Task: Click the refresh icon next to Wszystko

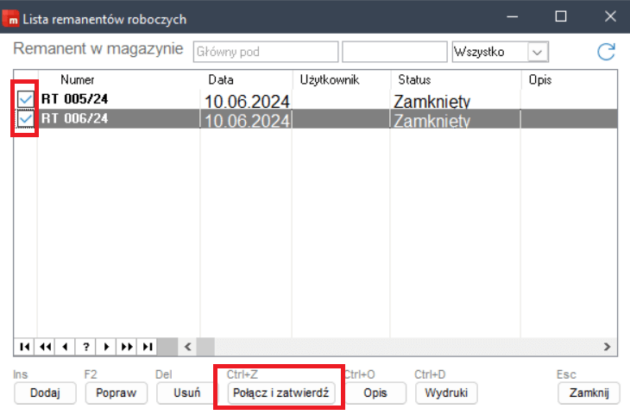Action: point(605,51)
